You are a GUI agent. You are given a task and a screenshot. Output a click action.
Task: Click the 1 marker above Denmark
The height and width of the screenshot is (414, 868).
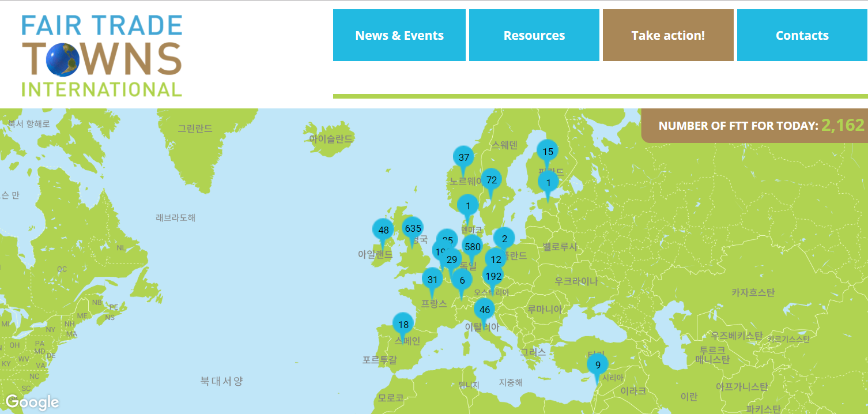click(x=467, y=206)
